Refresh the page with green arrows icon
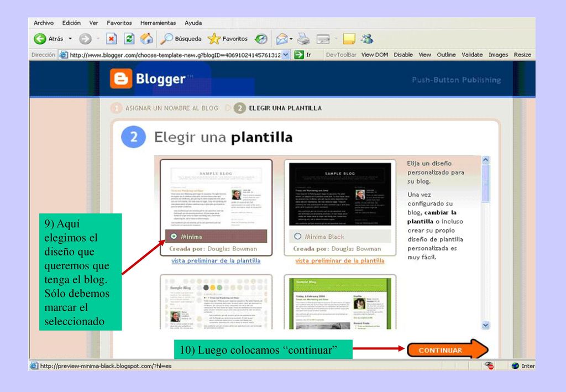Image resolution: width=566 pixels, height=392 pixels. [129, 39]
